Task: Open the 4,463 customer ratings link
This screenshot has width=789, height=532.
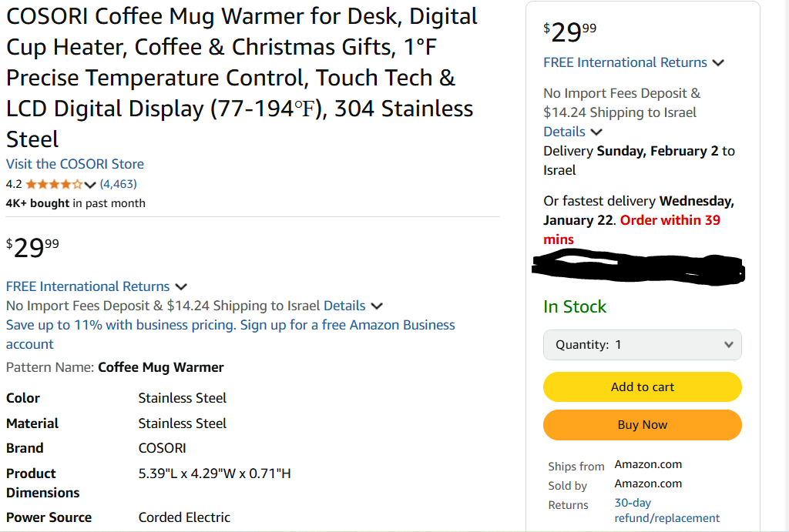Action: pos(119,184)
